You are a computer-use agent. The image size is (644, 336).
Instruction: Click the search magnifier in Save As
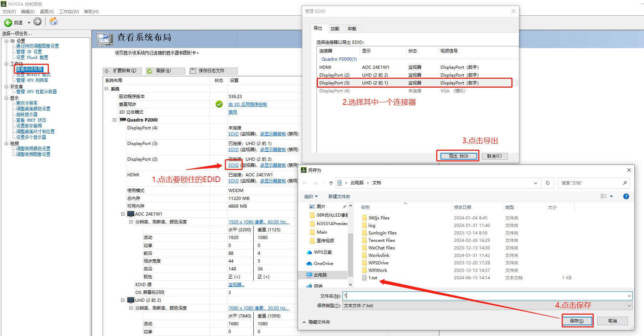(x=625, y=183)
